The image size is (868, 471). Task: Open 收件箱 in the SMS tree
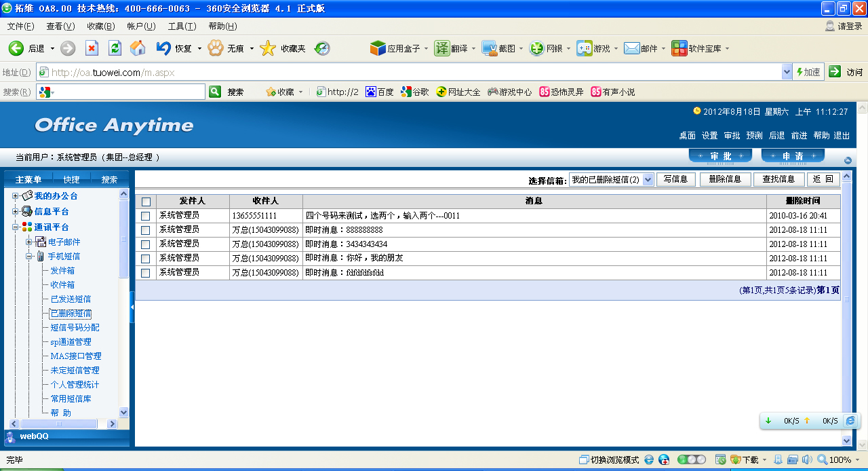coord(62,285)
